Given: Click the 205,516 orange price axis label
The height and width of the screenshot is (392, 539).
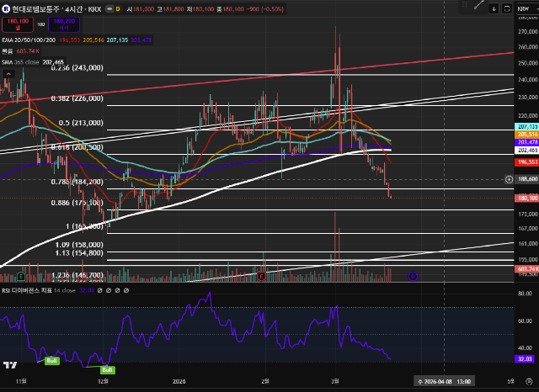Looking at the screenshot, I should [x=526, y=135].
